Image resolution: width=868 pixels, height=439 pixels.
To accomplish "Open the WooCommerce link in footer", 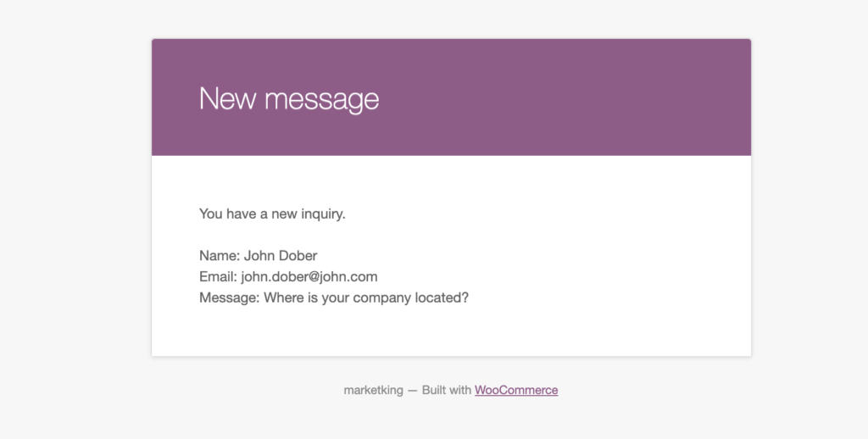I will click(x=516, y=391).
